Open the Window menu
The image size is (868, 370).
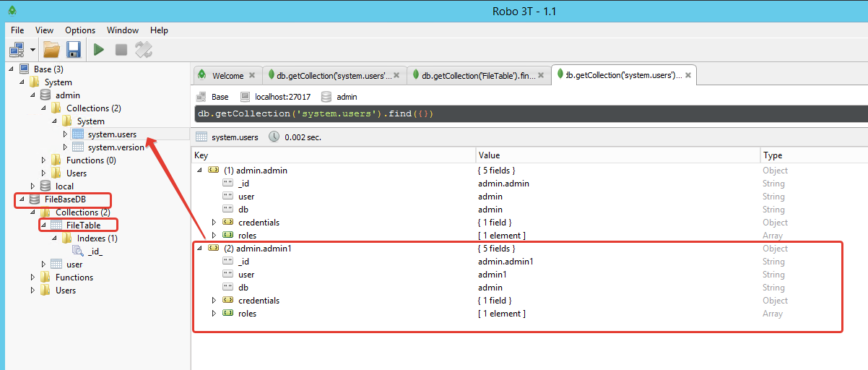pyautogui.click(x=123, y=30)
